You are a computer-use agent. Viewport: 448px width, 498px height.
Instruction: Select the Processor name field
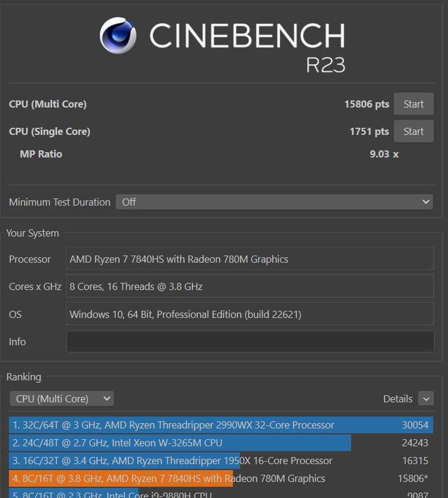(250, 259)
